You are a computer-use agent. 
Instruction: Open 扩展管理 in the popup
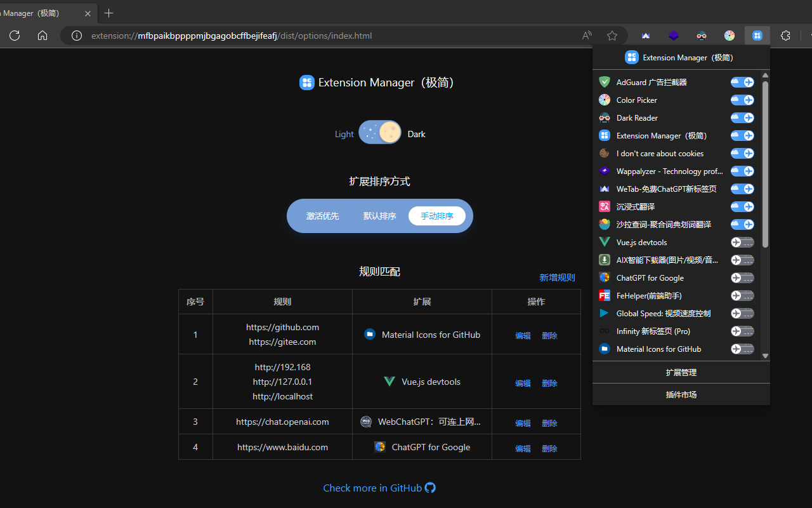pyautogui.click(x=681, y=372)
